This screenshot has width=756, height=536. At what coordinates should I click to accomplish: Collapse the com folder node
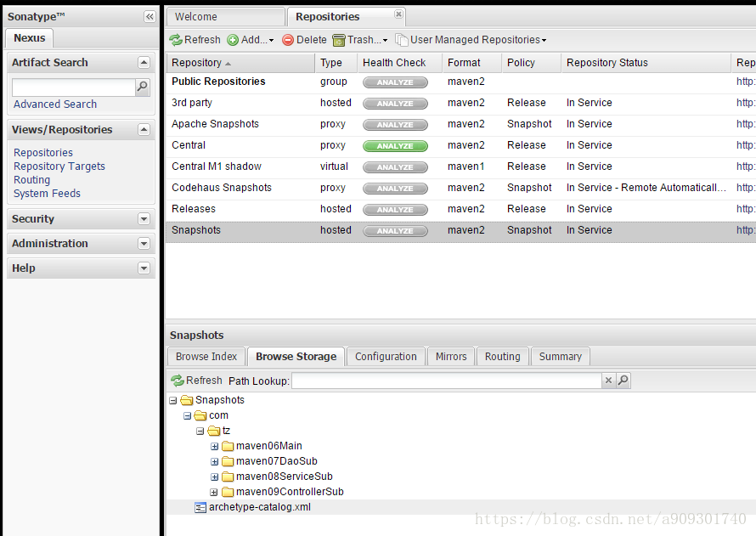click(187, 416)
